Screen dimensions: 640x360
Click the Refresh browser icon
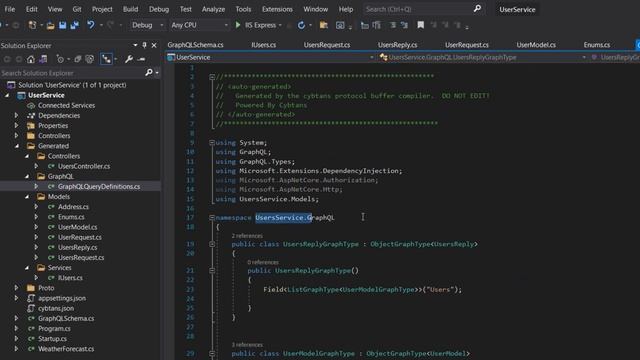point(301,25)
